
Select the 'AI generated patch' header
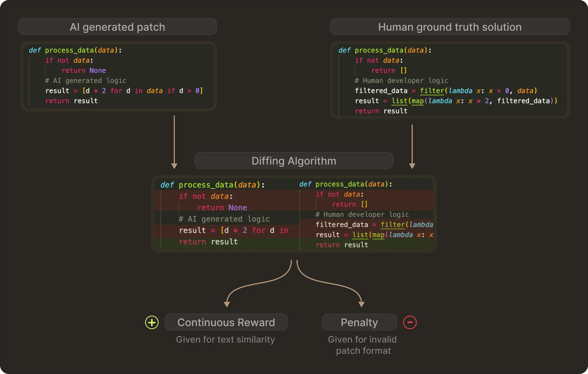pos(117,27)
